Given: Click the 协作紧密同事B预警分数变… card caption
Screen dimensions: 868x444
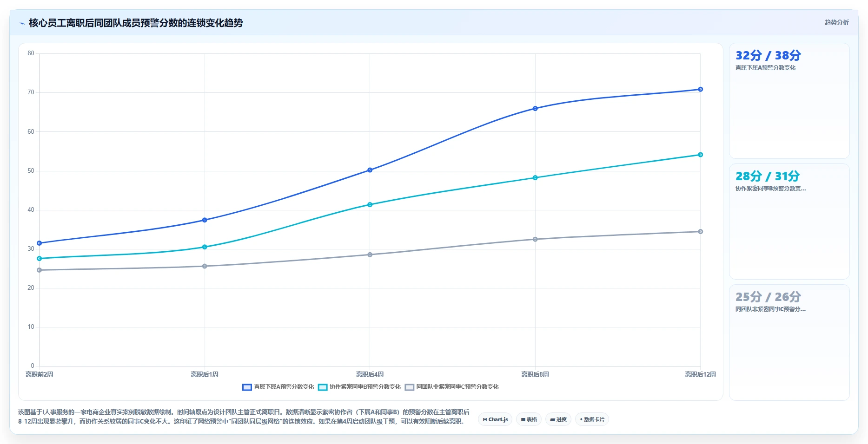Looking at the screenshot, I should tap(770, 189).
